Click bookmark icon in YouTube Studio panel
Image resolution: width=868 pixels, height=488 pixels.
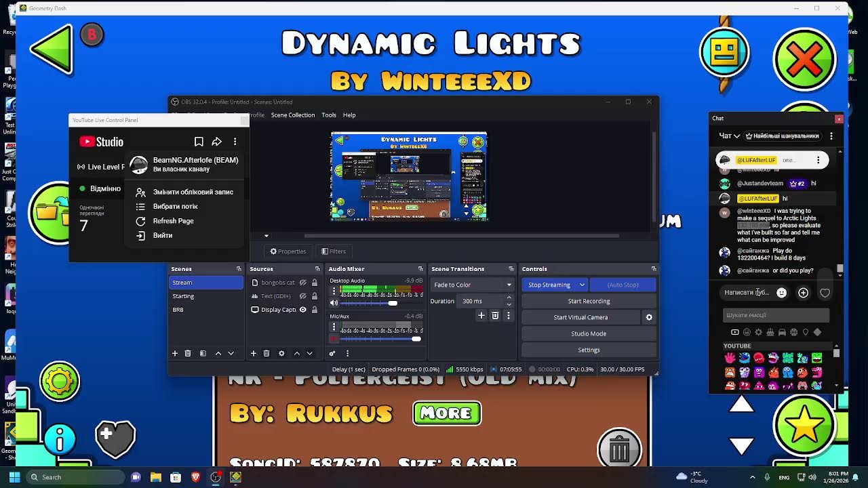pyautogui.click(x=199, y=142)
